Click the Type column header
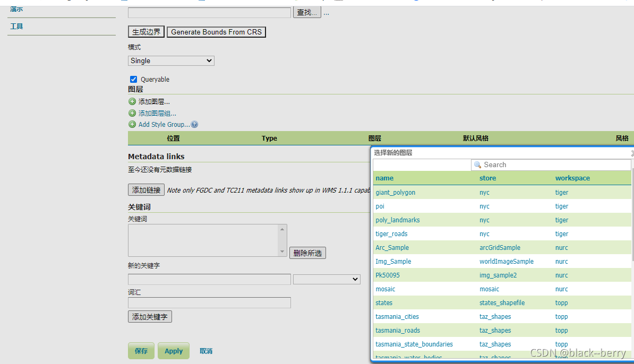Viewport: 634px width, 364px height. 269,138
